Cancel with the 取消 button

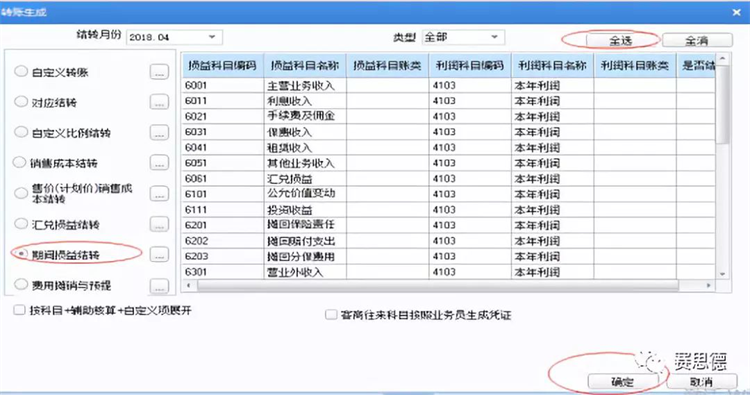coord(701,382)
